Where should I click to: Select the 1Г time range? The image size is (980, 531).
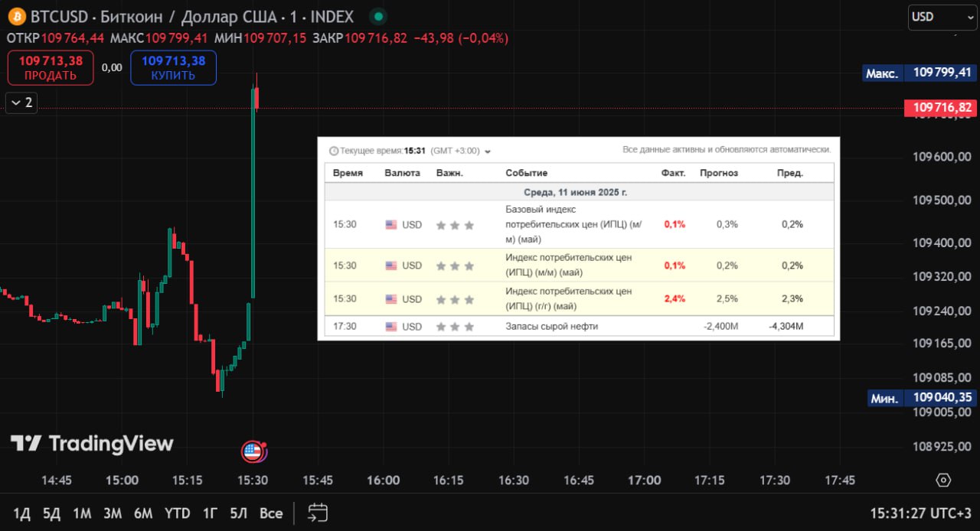point(210,513)
